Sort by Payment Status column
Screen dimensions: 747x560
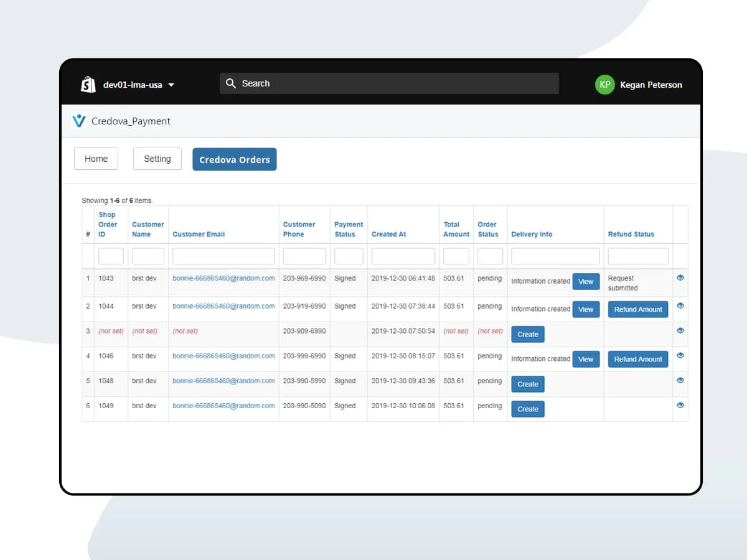[x=349, y=229]
